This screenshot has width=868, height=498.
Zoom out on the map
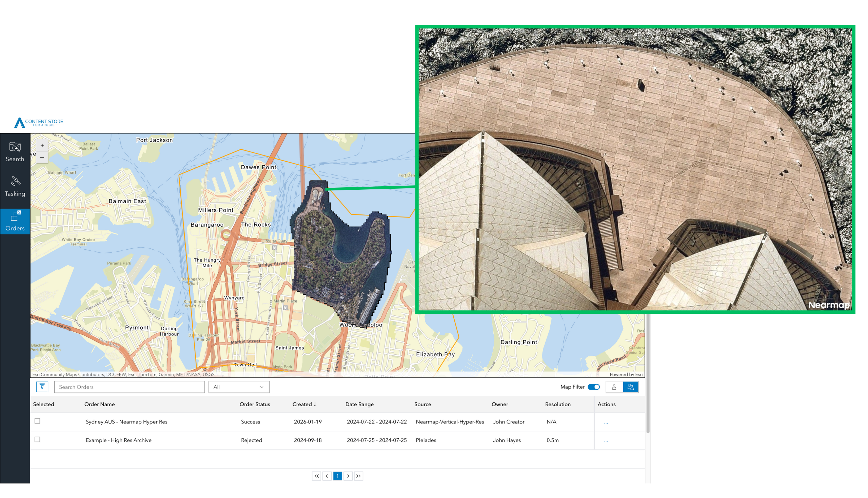pyautogui.click(x=42, y=157)
